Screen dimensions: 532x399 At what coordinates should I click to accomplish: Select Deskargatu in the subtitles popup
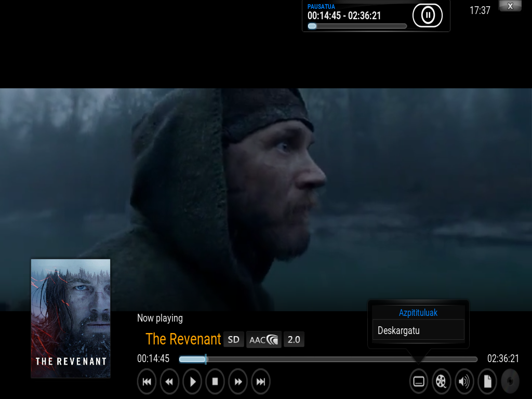click(418, 330)
